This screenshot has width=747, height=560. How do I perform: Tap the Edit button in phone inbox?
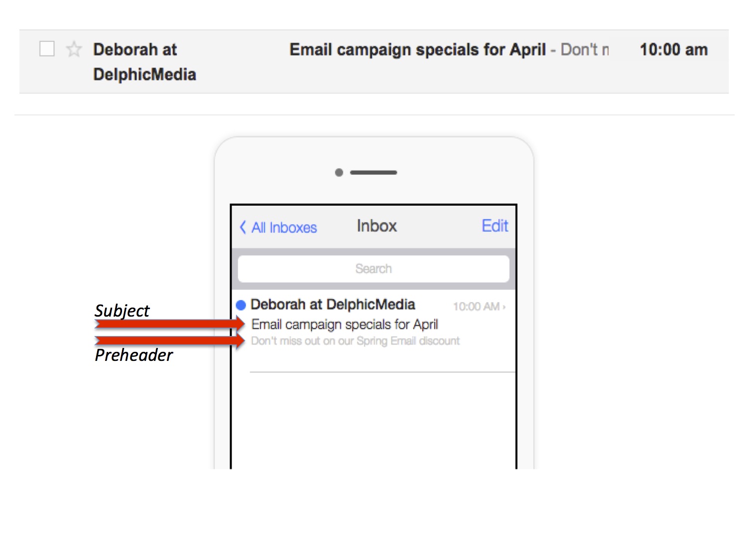coord(495,226)
